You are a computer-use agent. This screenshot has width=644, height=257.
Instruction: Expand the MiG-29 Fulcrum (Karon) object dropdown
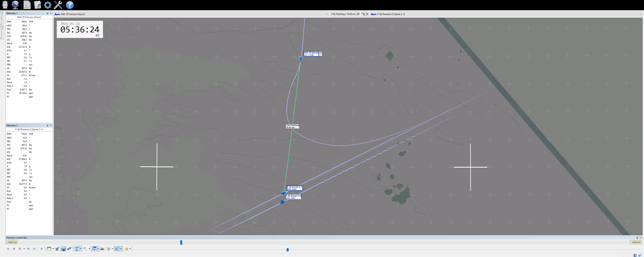[x=327, y=14]
